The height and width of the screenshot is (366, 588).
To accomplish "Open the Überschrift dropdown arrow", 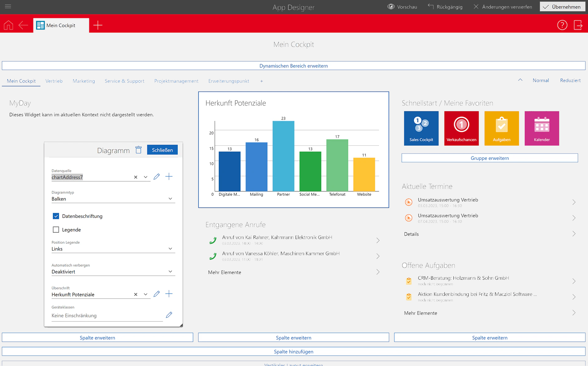I will [145, 294].
